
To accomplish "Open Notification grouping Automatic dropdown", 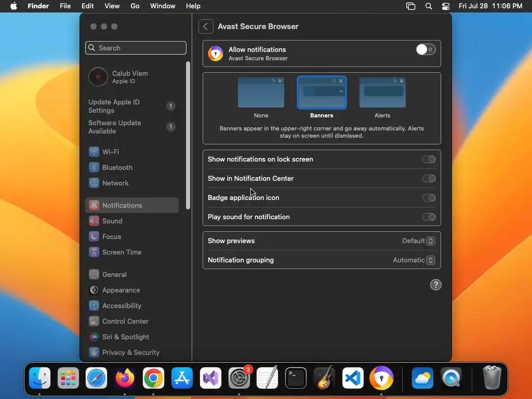I will pyautogui.click(x=414, y=260).
